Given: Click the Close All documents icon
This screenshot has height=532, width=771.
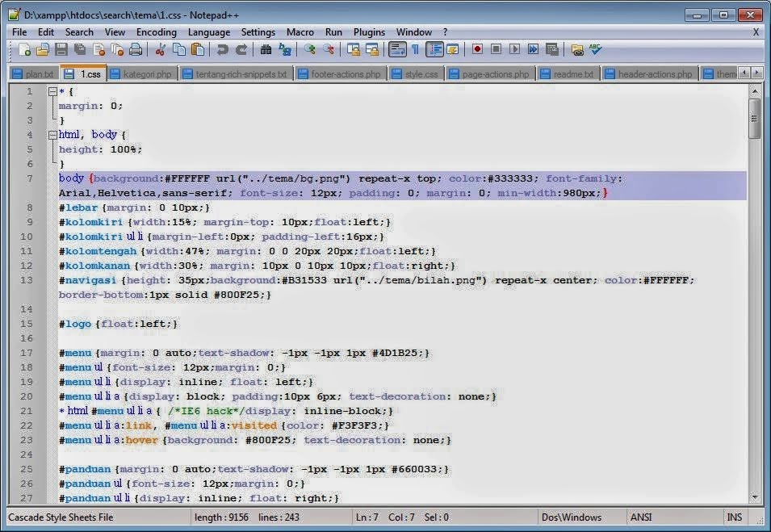Looking at the screenshot, I should pos(117,49).
